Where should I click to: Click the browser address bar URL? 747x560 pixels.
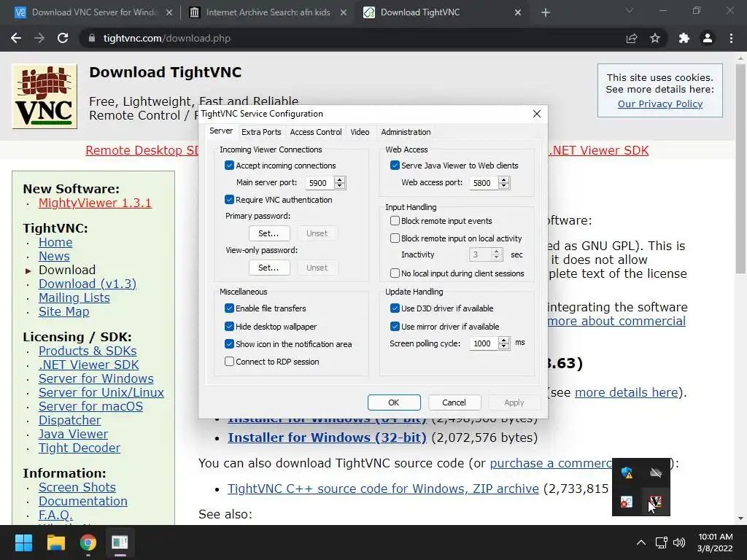(167, 38)
